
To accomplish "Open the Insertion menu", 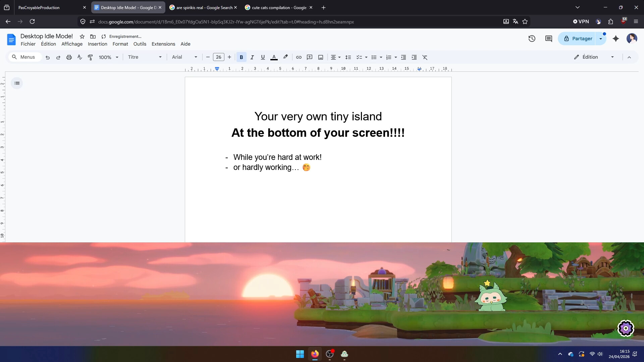I will pos(97,44).
